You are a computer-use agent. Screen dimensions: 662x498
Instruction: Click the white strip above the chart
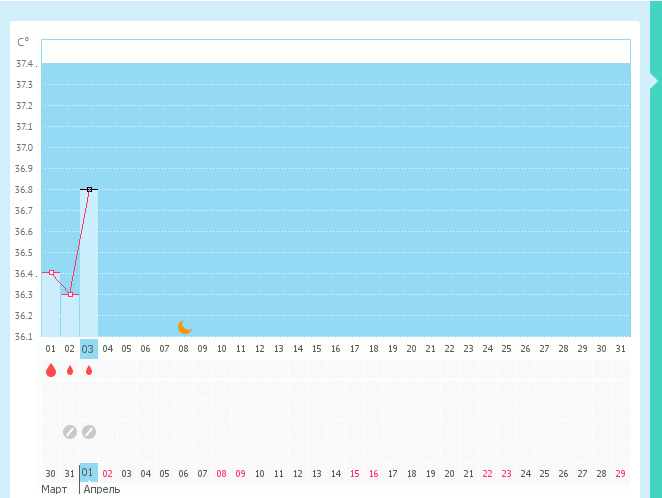coord(335,51)
